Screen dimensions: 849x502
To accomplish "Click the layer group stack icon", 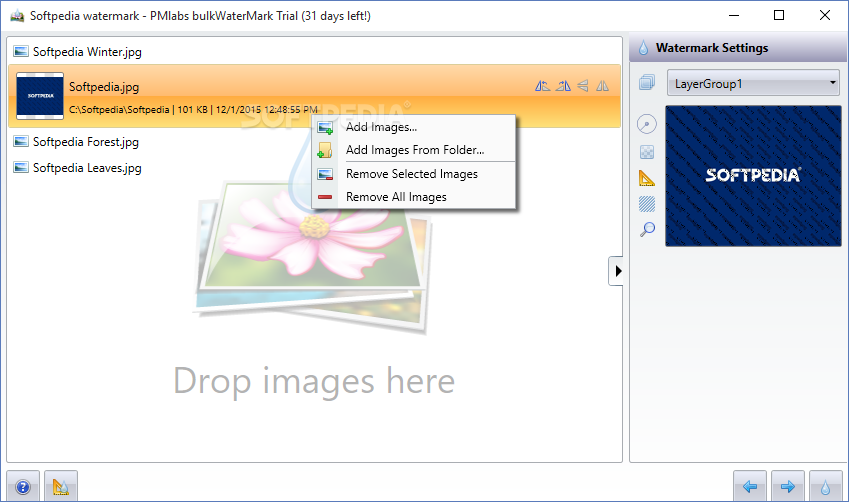I will click(646, 82).
